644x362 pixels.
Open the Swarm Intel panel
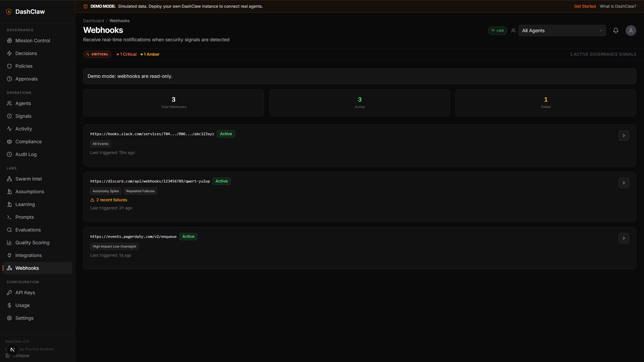(x=28, y=178)
